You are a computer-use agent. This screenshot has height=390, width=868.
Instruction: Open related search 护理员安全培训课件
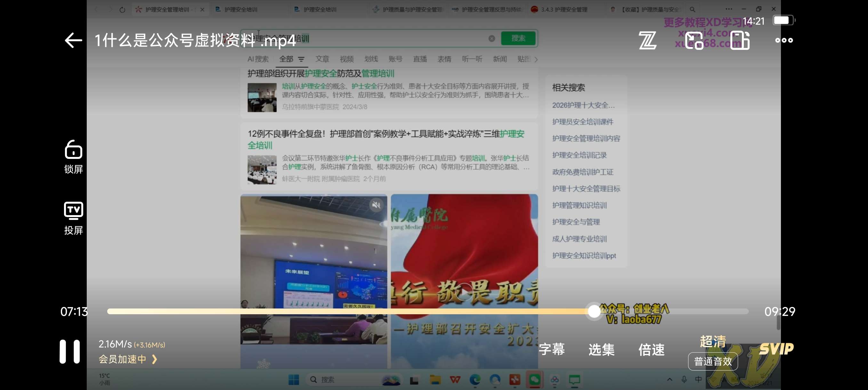point(582,122)
